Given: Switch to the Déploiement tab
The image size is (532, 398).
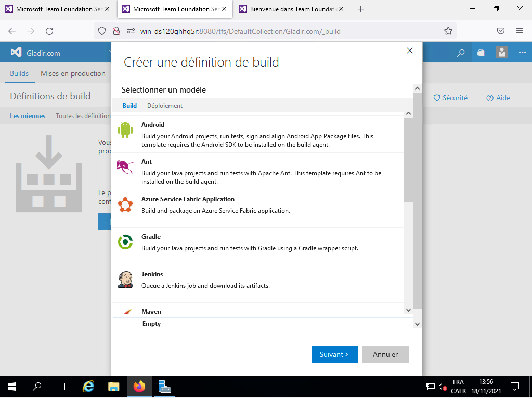Looking at the screenshot, I should [x=165, y=106].
